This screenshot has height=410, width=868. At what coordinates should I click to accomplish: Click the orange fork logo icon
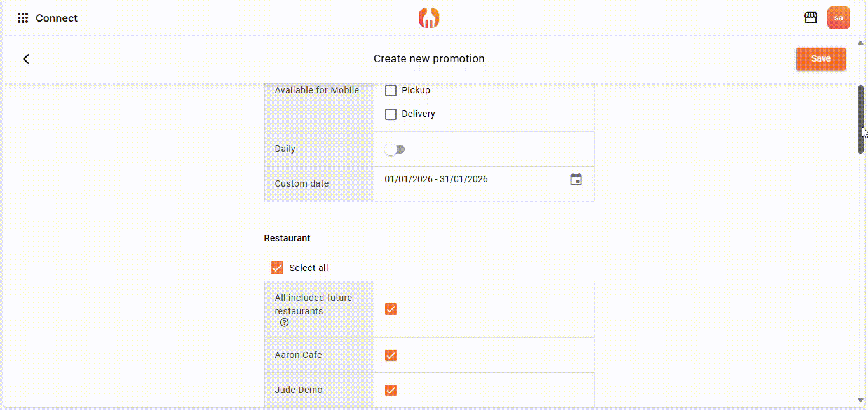429,18
